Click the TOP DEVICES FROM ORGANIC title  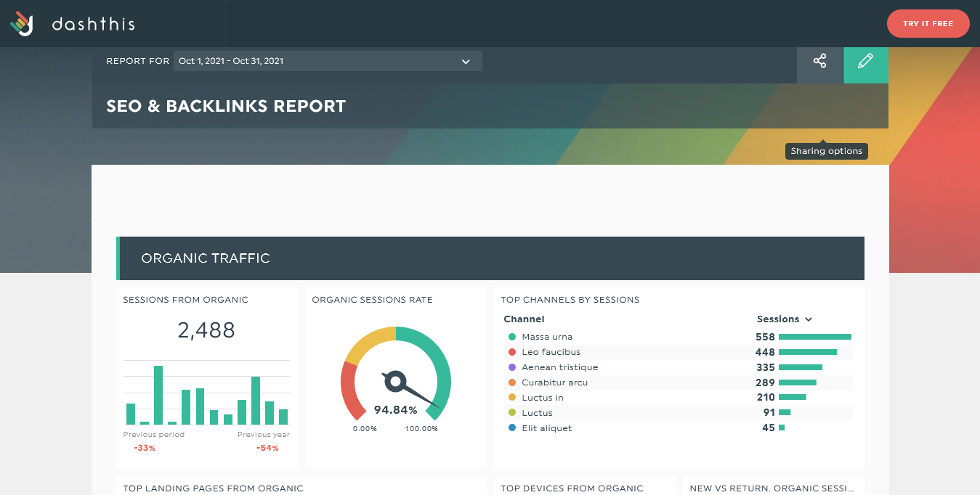[572, 488]
